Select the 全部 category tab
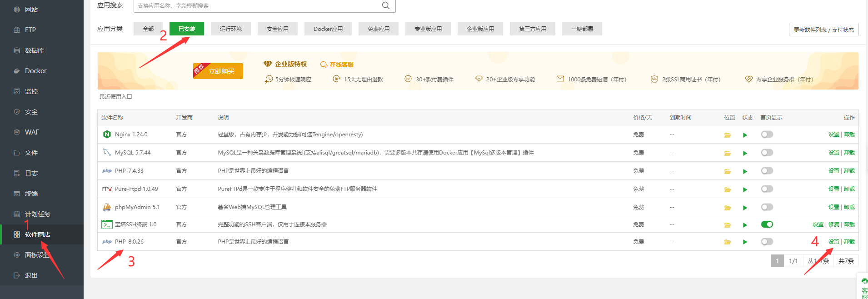The width and height of the screenshot is (868, 299). pyautogui.click(x=148, y=29)
